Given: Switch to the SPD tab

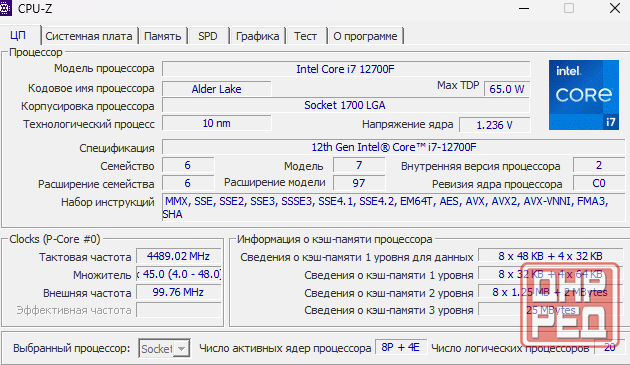Looking at the screenshot, I should (208, 36).
